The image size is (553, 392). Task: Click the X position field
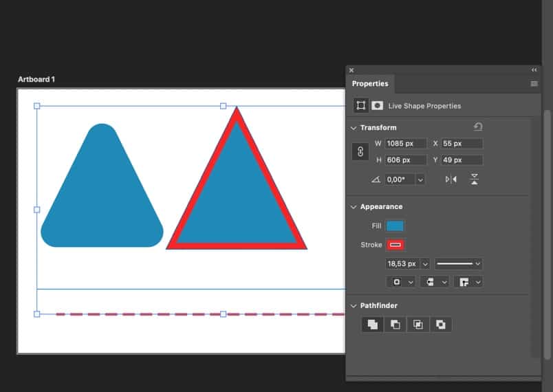pyautogui.click(x=462, y=144)
